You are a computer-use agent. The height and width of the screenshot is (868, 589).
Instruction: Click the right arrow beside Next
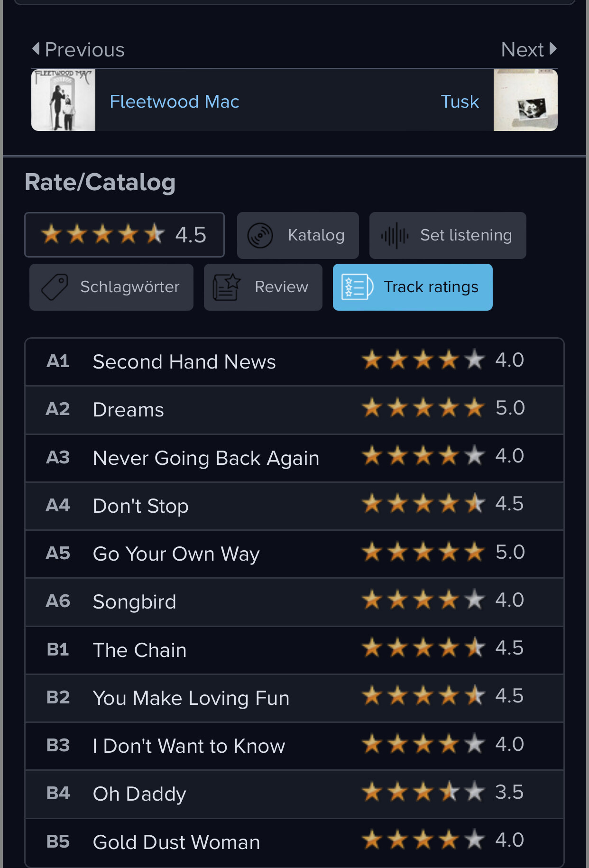click(x=552, y=48)
